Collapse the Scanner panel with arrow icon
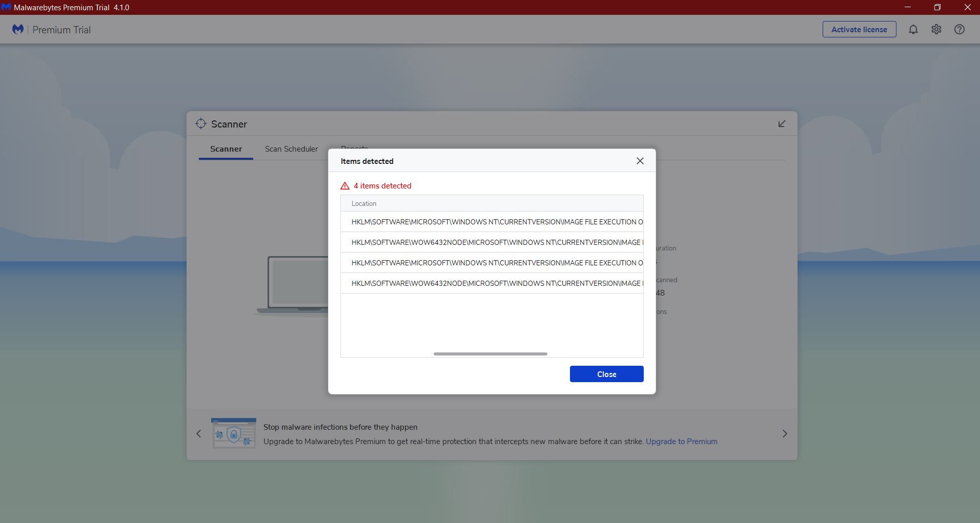This screenshot has height=523, width=980. point(782,124)
